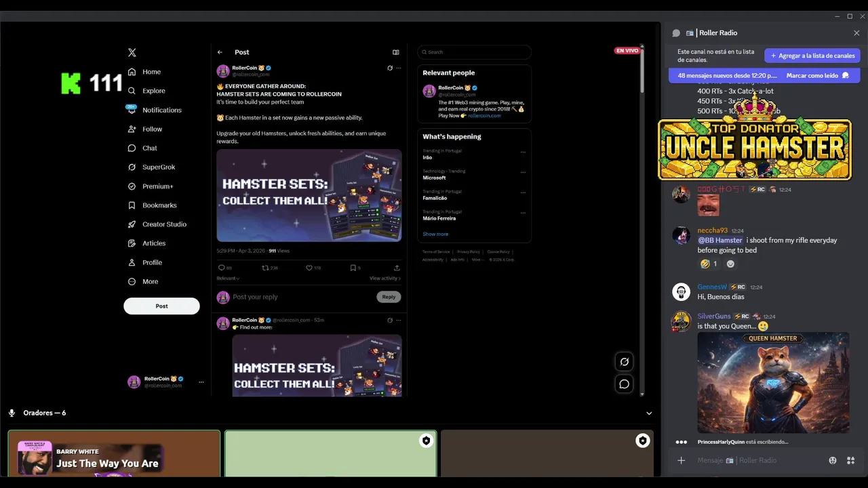Click the reply comment icon under post
868x488 pixels.
pyautogui.click(x=221, y=268)
